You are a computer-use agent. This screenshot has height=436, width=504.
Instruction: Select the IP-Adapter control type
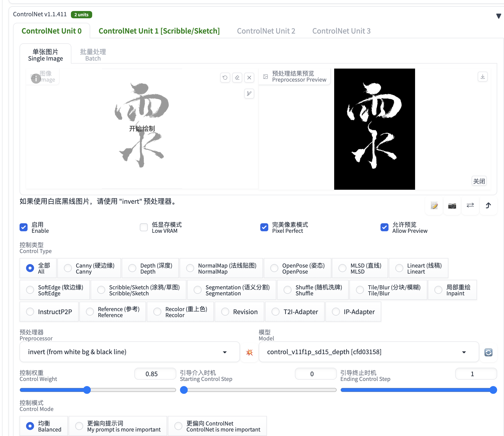coord(353,312)
